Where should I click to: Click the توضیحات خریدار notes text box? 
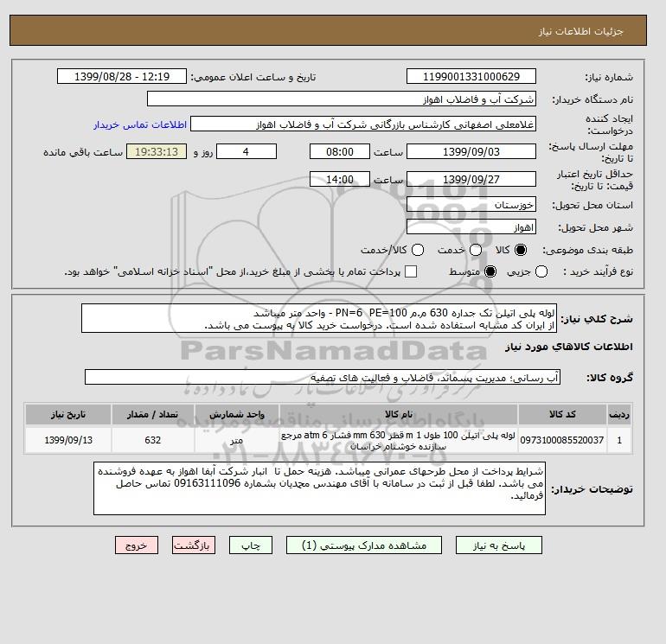[319, 488]
